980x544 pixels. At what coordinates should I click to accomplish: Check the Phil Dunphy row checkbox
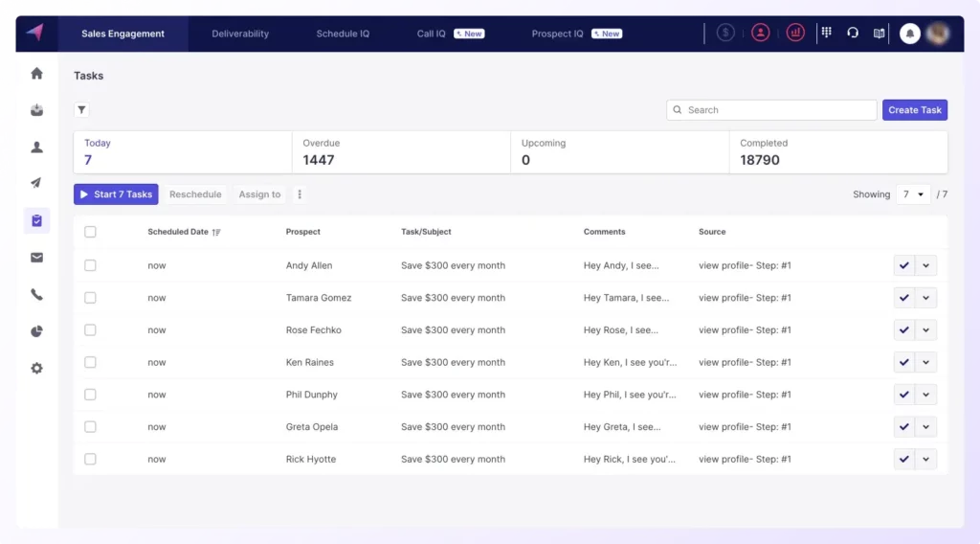[x=90, y=395]
